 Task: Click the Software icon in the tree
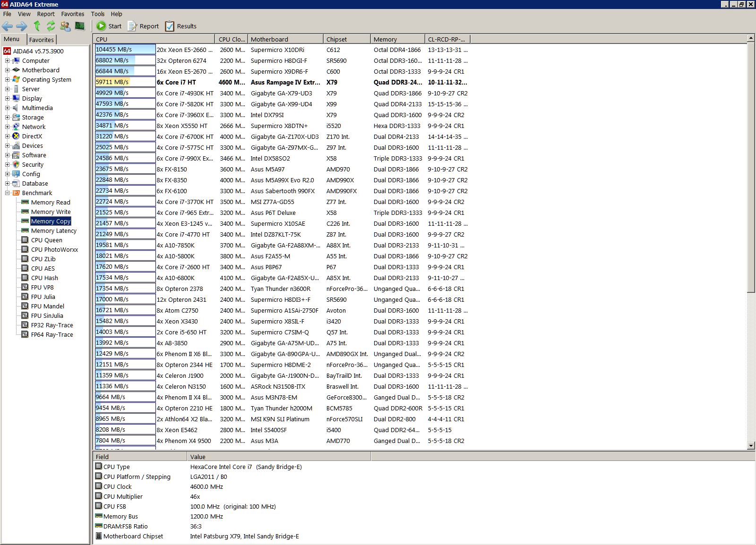coord(16,155)
